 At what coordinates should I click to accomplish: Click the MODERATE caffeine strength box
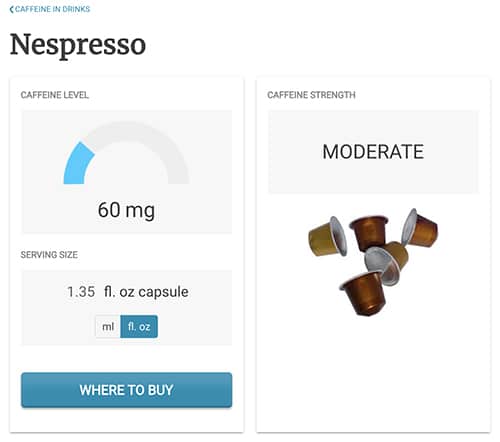point(373,152)
